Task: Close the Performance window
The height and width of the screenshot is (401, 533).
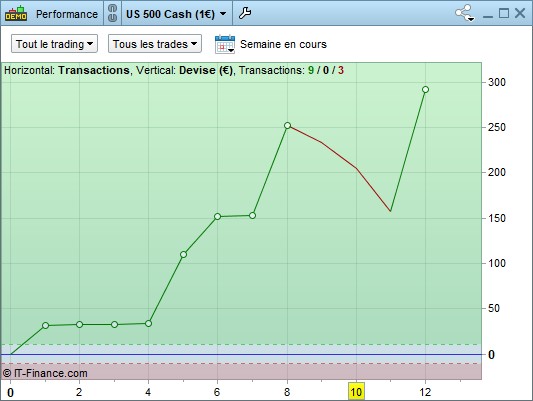Action: click(x=520, y=14)
